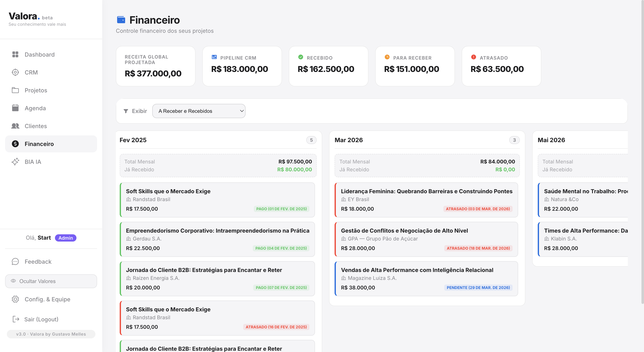Open Feedback link
The width and height of the screenshot is (644, 352).
(51, 262)
